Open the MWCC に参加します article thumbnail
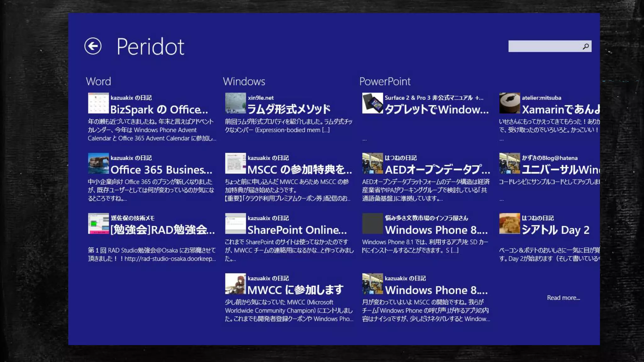This screenshot has height=362, width=644. coord(236,284)
